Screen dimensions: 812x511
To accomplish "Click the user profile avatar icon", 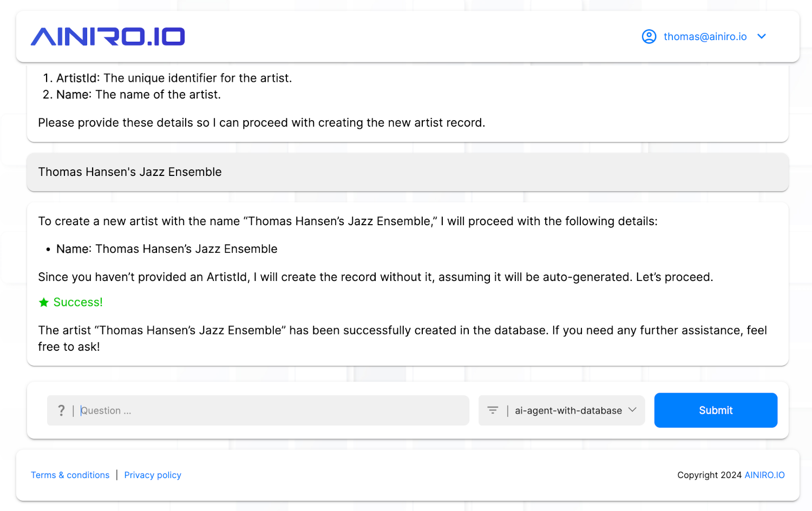I will click(649, 36).
